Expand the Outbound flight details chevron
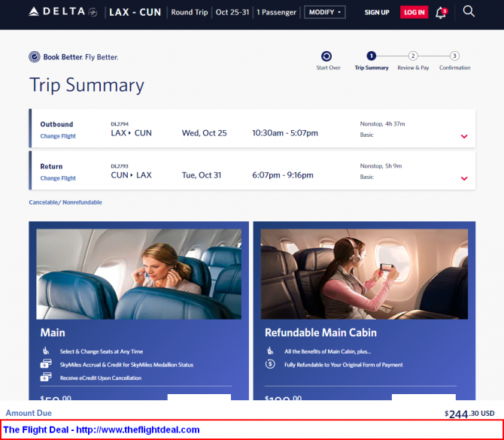Viewport: 504px width, 440px height. tap(464, 136)
